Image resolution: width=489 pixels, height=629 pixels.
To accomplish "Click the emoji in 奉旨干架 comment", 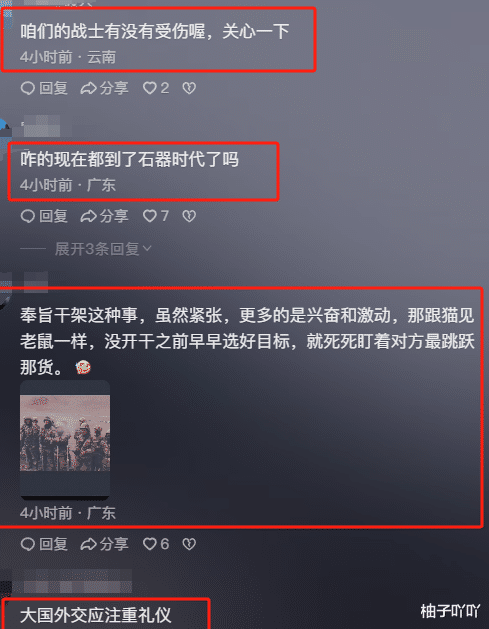I will 83,367.
